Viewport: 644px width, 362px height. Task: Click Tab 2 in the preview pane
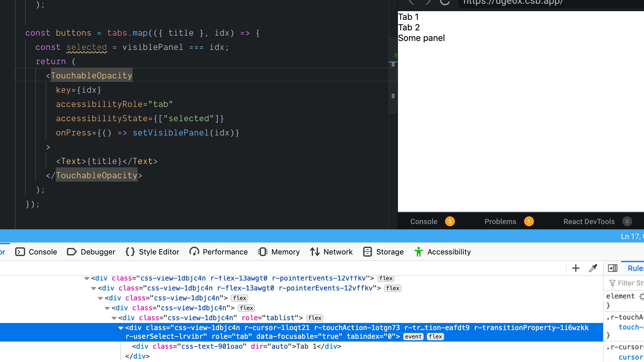(409, 27)
